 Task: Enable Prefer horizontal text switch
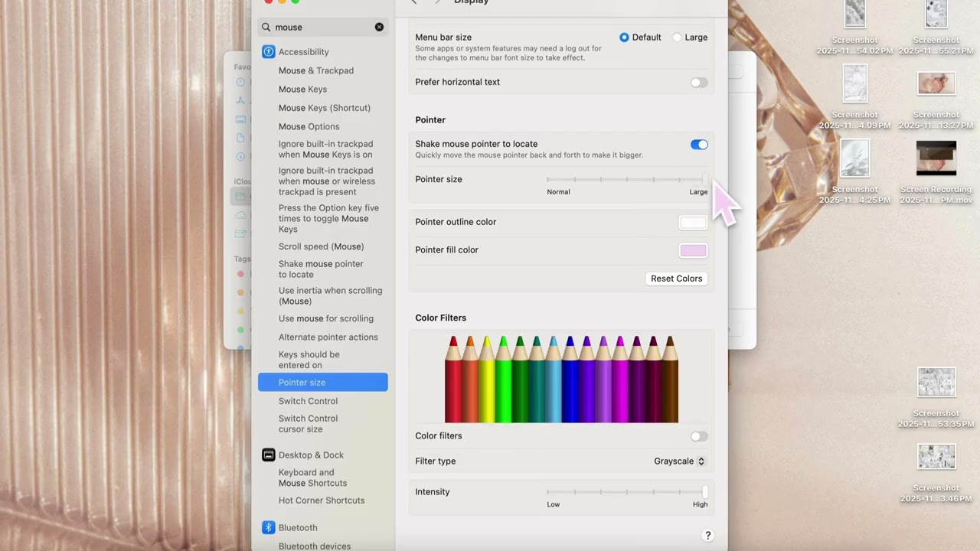tap(699, 83)
